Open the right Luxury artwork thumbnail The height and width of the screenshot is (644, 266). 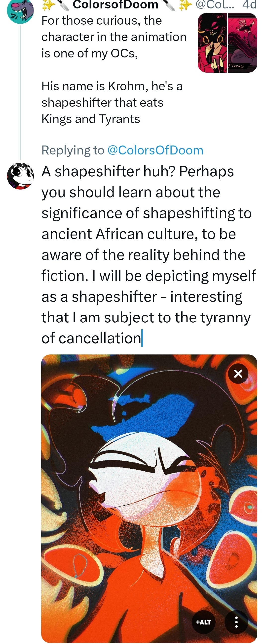(243, 43)
